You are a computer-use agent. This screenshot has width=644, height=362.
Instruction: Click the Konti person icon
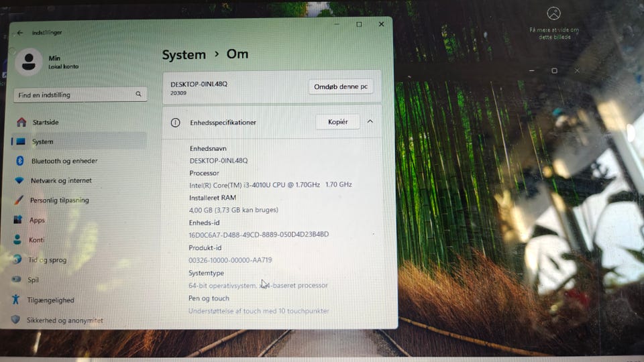17,239
